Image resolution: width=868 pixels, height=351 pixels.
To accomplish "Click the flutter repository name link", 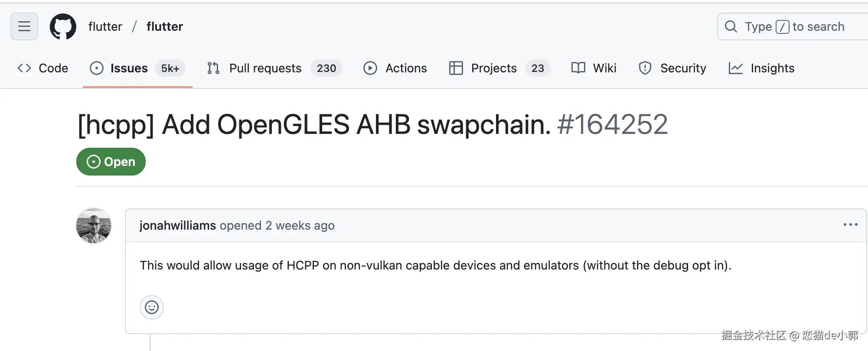I will pos(165,26).
